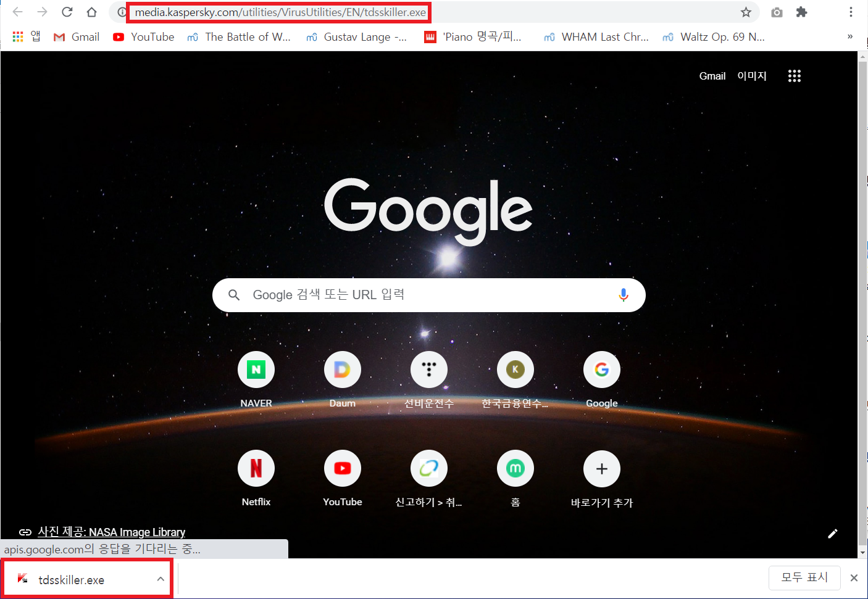Open the extensions puzzle icon

point(801,12)
